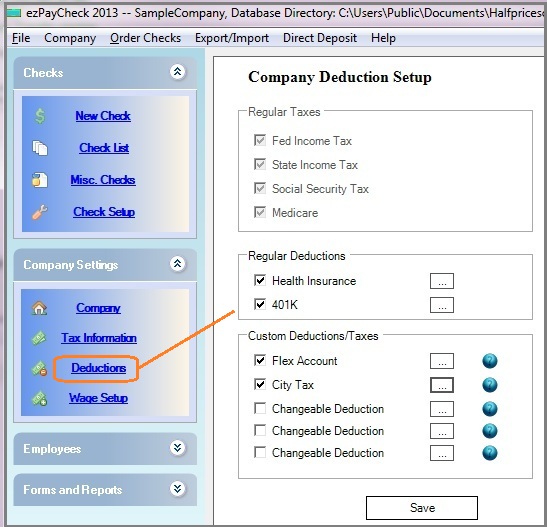Screen dimensions: 547x527
Task: Collapse the Checks panel
Action: (178, 72)
